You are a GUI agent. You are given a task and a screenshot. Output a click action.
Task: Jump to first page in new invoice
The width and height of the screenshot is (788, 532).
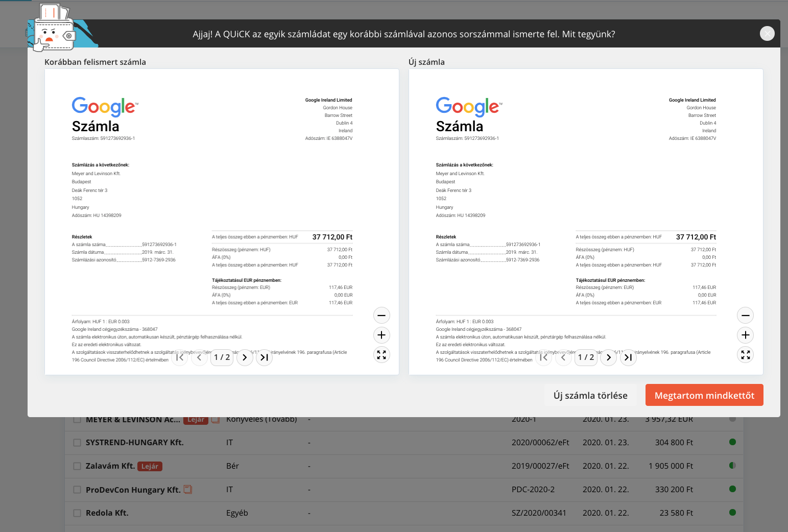(544, 357)
